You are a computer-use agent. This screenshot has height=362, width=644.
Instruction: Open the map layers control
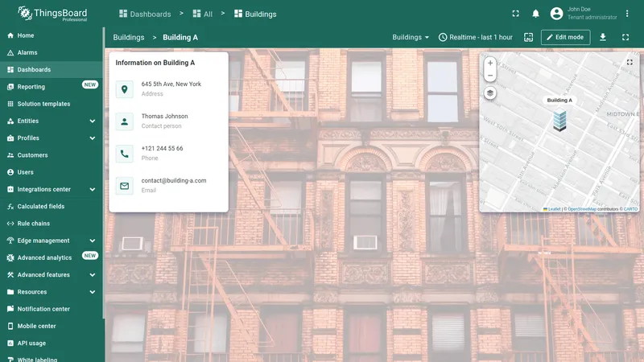(x=490, y=93)
